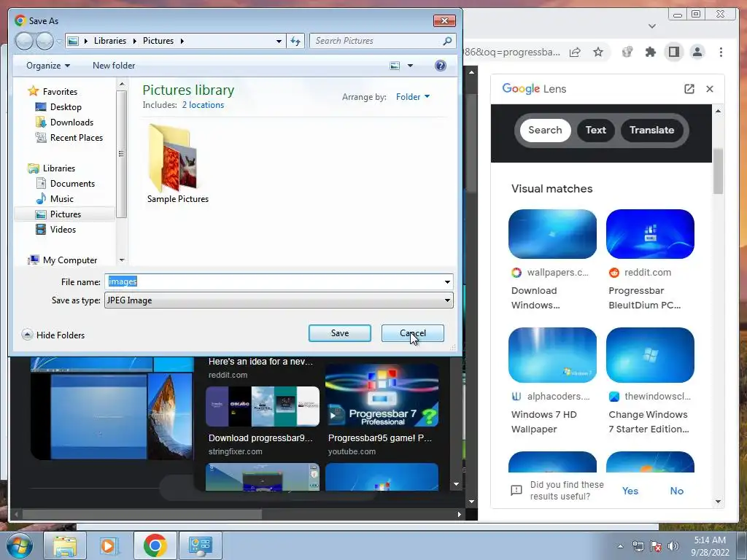Select Videos library
The image size is (747, 560).
point(63,230)
